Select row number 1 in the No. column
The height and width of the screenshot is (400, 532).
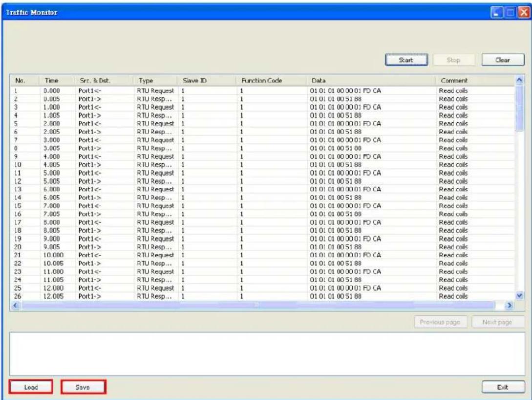pos(16,90)
